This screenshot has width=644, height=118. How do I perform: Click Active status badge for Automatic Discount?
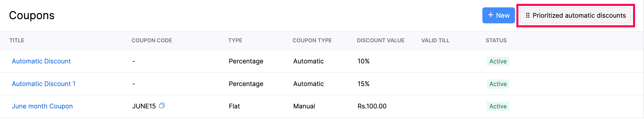click(x=498, y=61)
